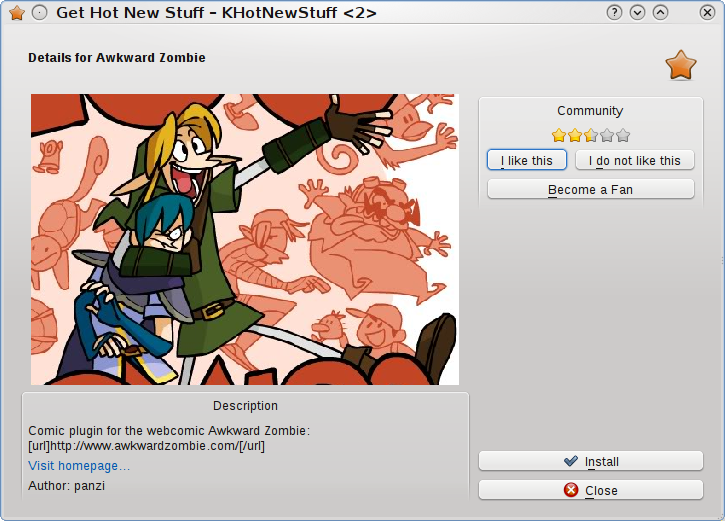Select the fifth rating star
The width and height of the screenshot is (725, 521).
623,135
